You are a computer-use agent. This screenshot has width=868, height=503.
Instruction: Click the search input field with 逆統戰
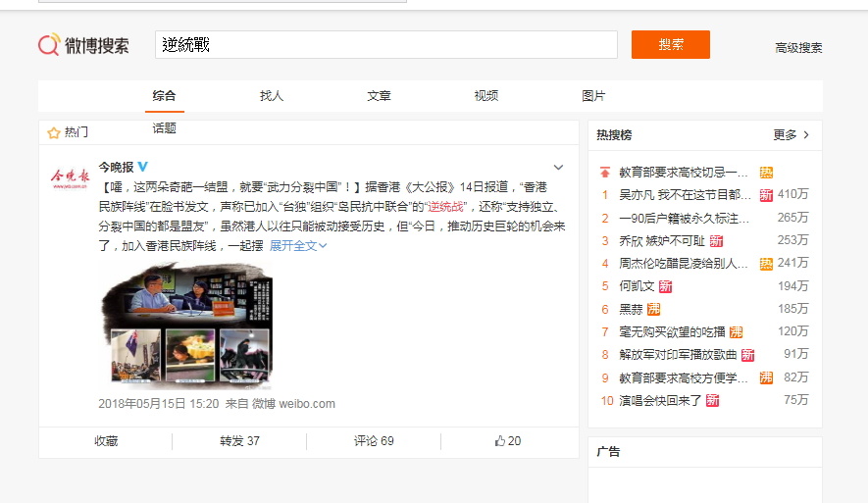(x=385, y=45)
